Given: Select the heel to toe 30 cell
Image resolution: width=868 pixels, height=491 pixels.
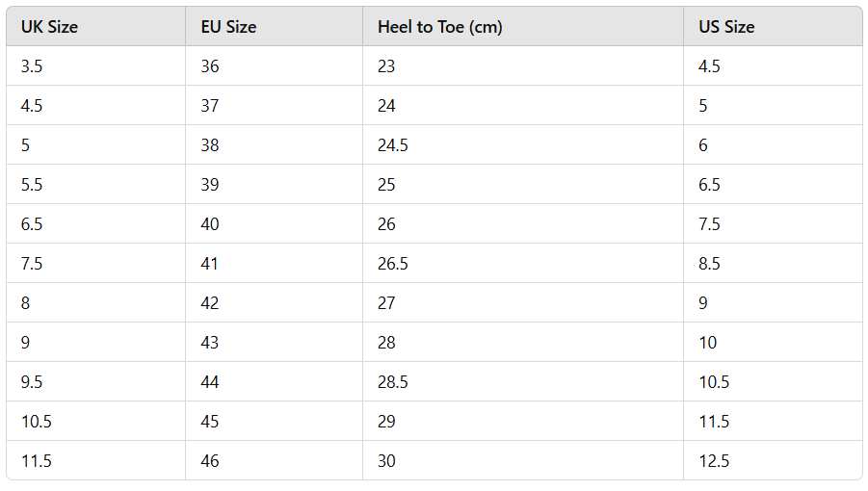Looking at the screenshot, I should 386,461.
